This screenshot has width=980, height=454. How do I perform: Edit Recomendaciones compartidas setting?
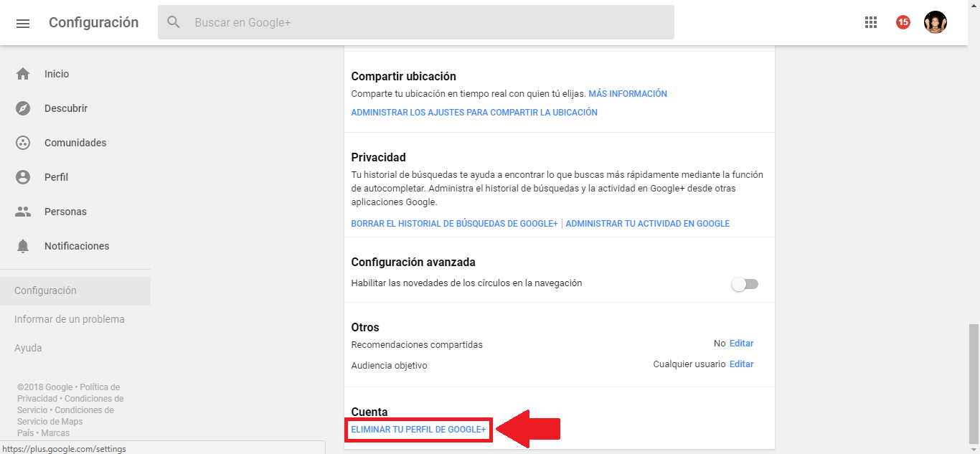(x=742, y=344)
